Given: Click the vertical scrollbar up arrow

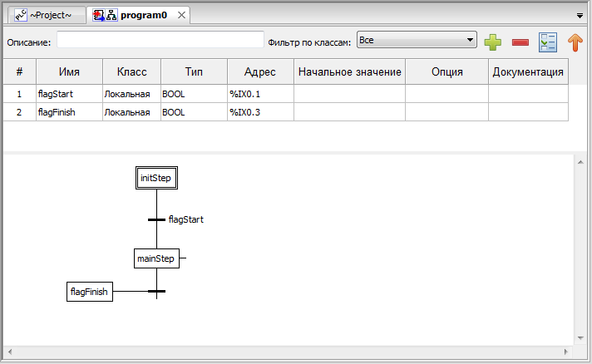Looking at the screenshot, I should tap(580, 162).
